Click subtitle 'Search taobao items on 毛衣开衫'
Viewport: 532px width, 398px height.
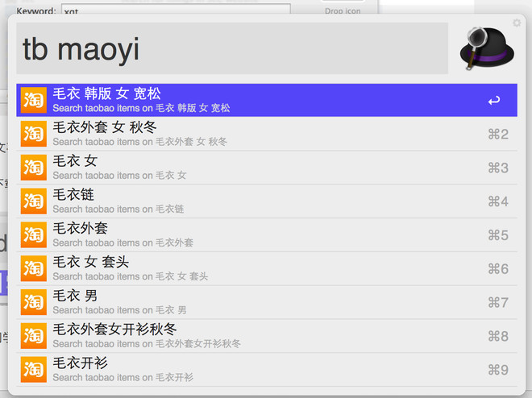click(123, 377)
